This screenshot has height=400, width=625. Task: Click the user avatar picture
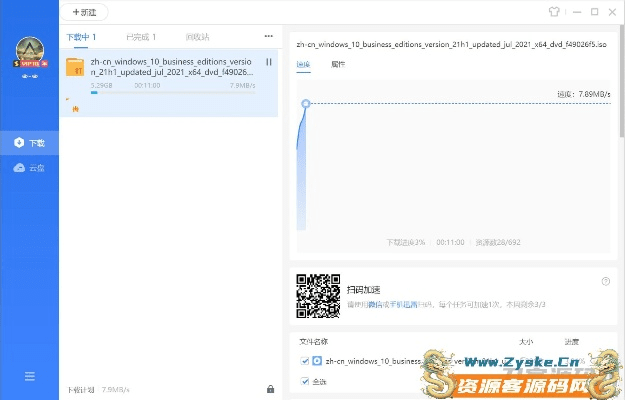pos(30,50)
